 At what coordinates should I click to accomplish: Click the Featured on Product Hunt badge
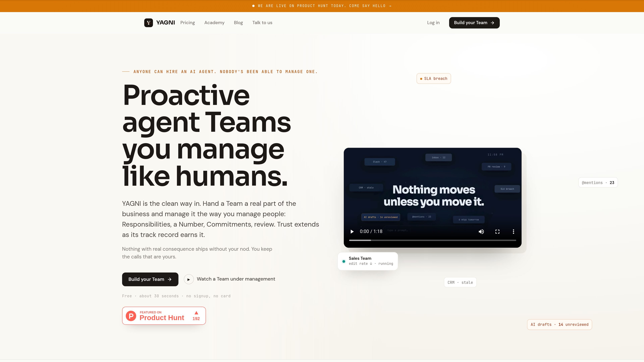[x=164, y=316]
